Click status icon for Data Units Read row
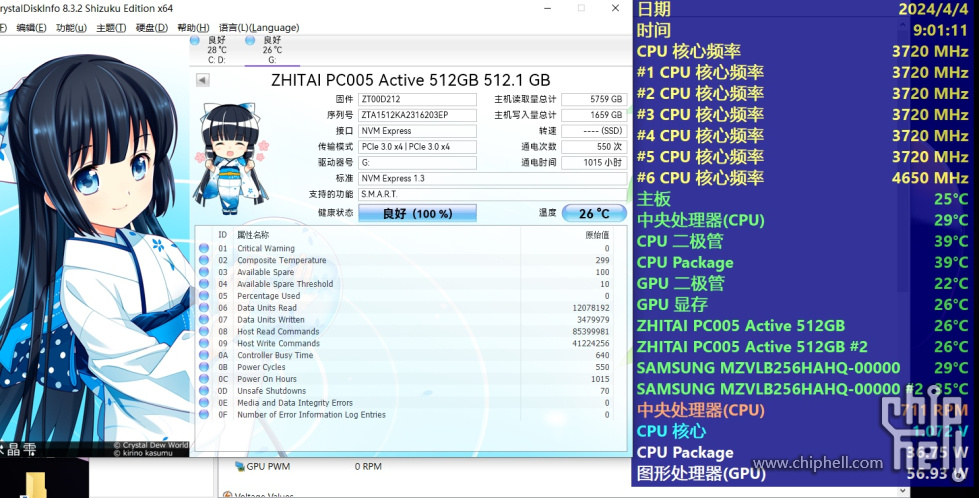 (204, 308)
